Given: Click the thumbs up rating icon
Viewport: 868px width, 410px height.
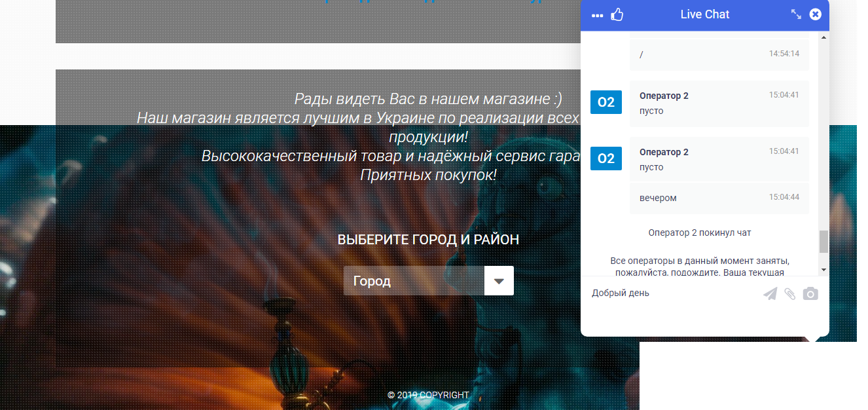Looking at the screenshot, I should point(617,14).
